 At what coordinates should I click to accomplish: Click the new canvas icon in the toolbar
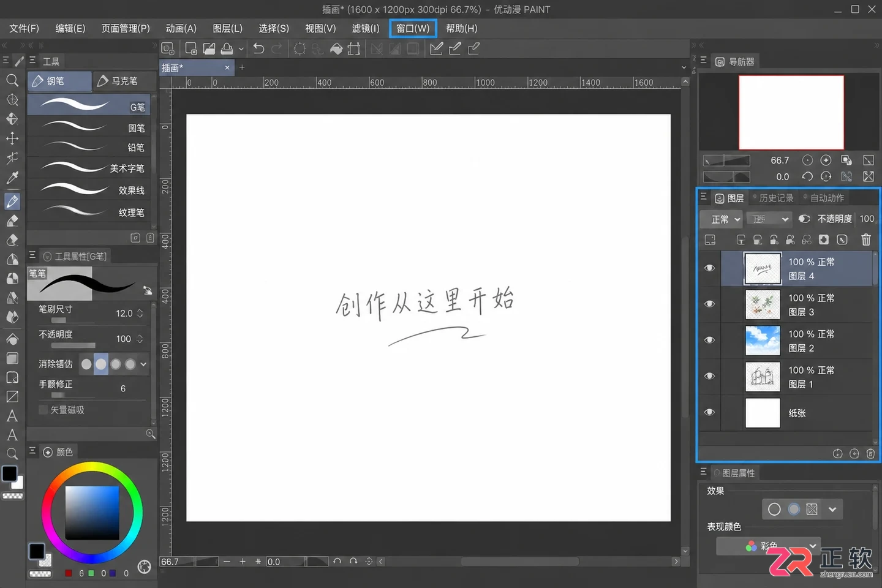[191, 48]
